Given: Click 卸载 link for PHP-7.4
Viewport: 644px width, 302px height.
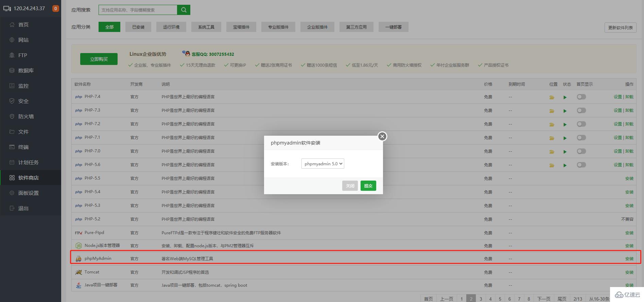Looking at the screenshot, I should (629, 97).
